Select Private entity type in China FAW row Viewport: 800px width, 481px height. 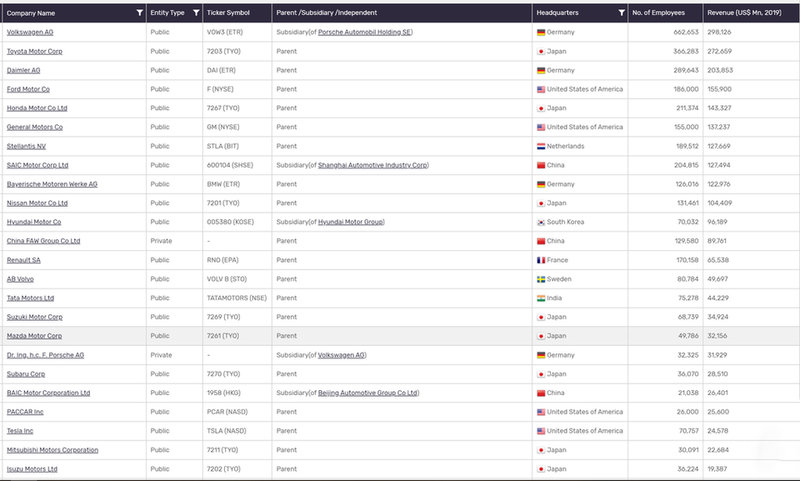161,241
